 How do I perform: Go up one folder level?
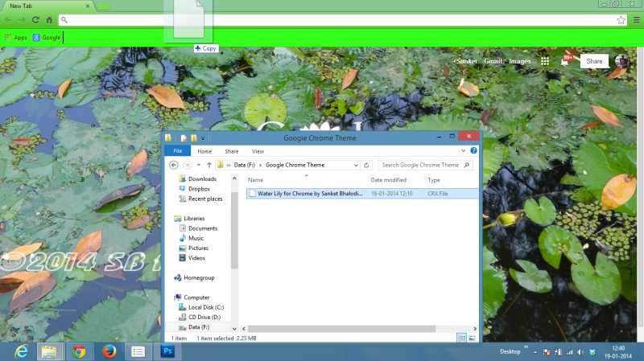pos(209,165)
